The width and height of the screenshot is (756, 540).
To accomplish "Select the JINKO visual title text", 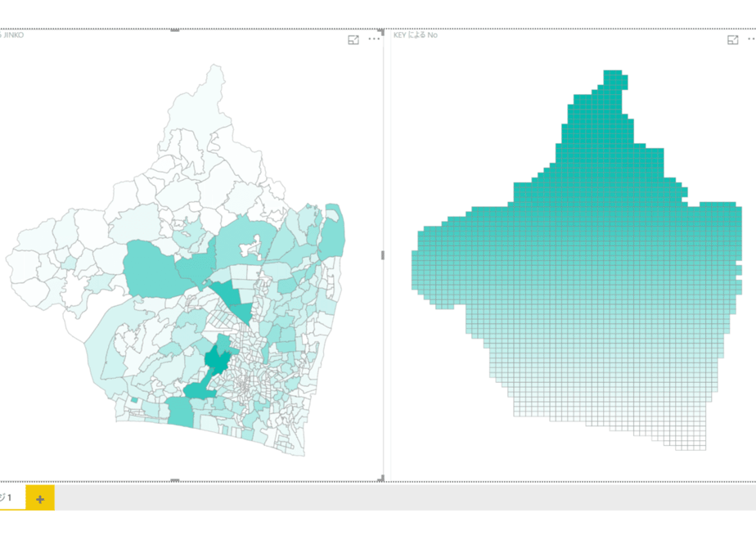I will [12, 35].
